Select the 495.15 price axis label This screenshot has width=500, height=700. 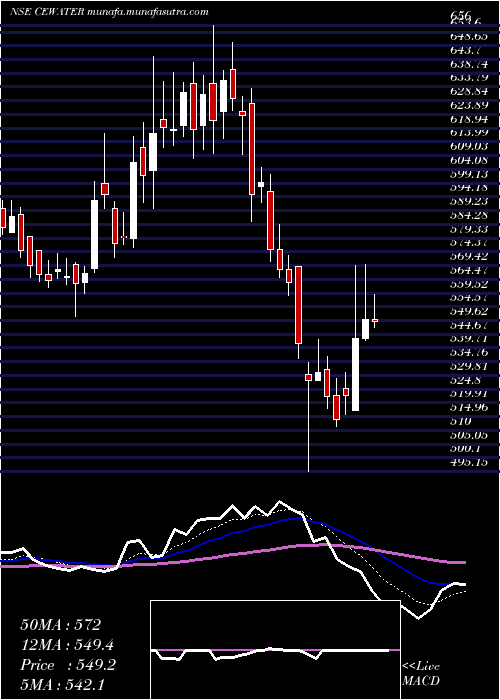pos(467,462)
